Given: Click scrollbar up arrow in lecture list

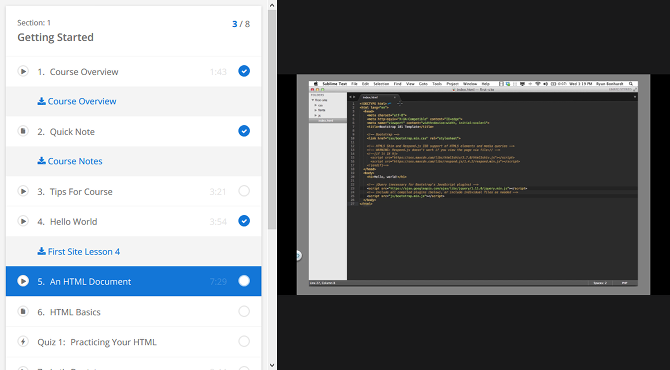Looking at the screenshot, I should 272,5.
